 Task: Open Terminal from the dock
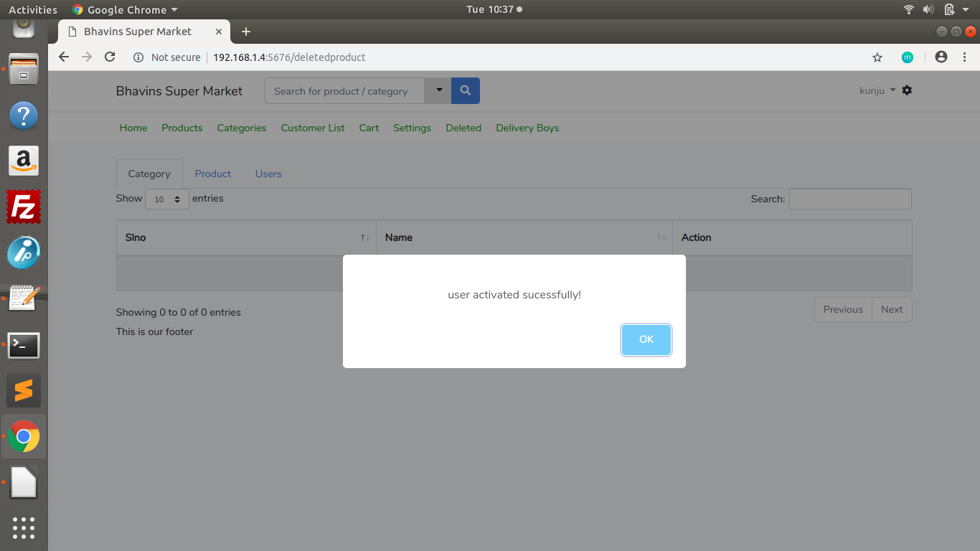coord(24,345)
